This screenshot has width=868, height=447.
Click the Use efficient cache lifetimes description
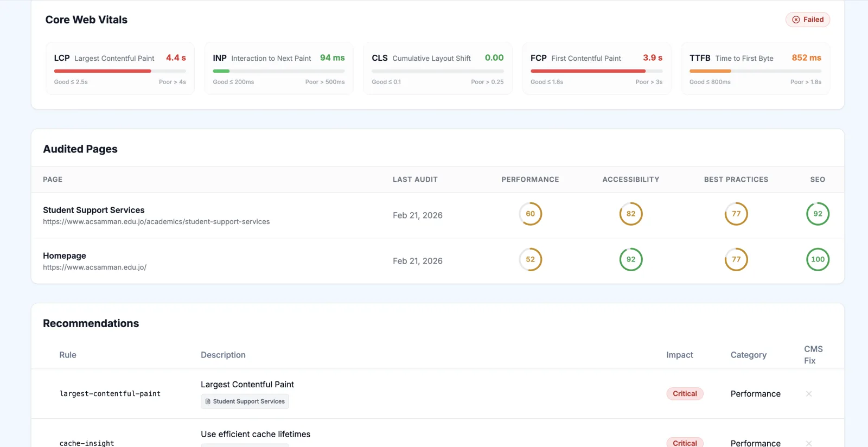[256, 434]
